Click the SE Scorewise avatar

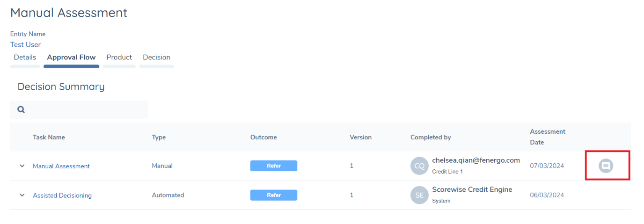coord(419,195)
